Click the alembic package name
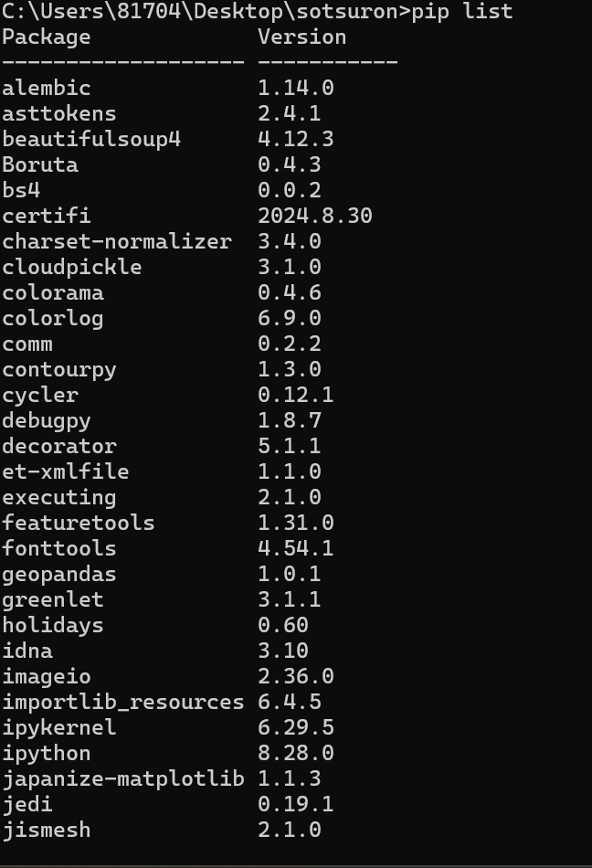 pos(47,88)
